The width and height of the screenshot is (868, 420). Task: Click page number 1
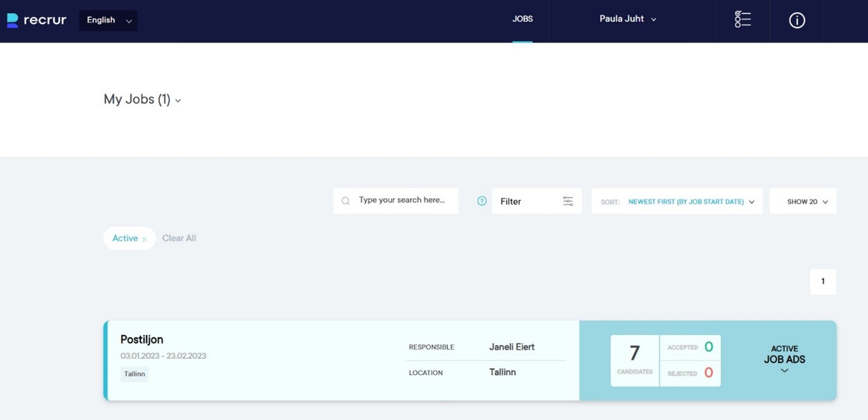point(822,281)
